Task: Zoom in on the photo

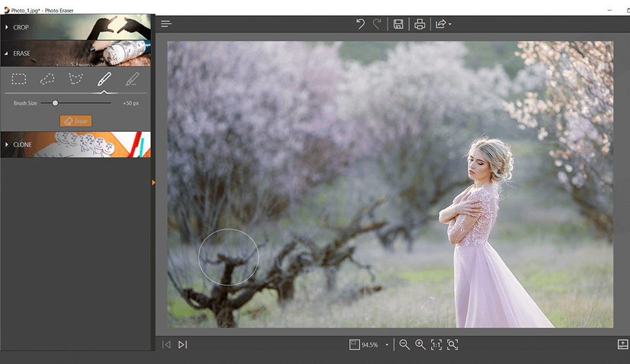Action: pos(420,345)
